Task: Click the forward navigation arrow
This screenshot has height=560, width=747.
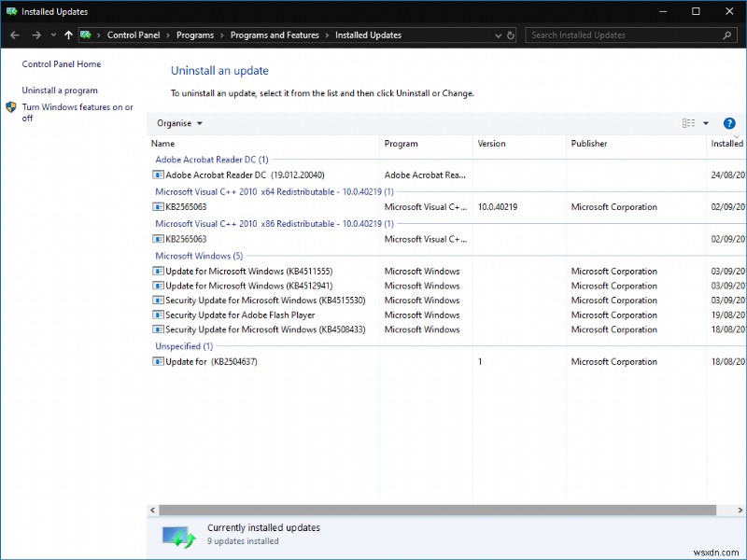Action: [35, 35]
